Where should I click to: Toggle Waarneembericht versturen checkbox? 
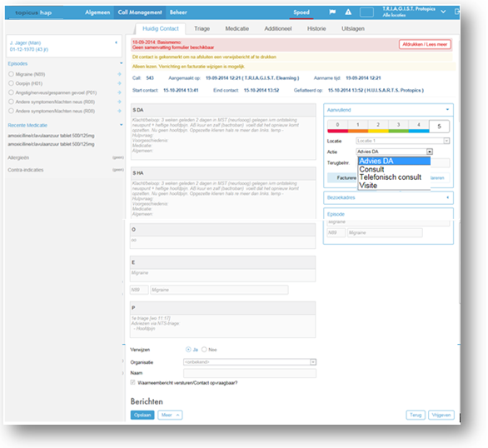point(133,382)
